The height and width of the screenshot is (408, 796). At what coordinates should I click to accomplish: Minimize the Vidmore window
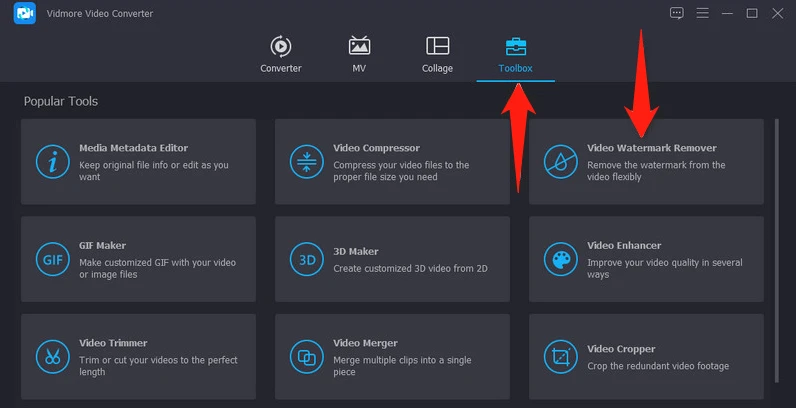click(727, 13)
